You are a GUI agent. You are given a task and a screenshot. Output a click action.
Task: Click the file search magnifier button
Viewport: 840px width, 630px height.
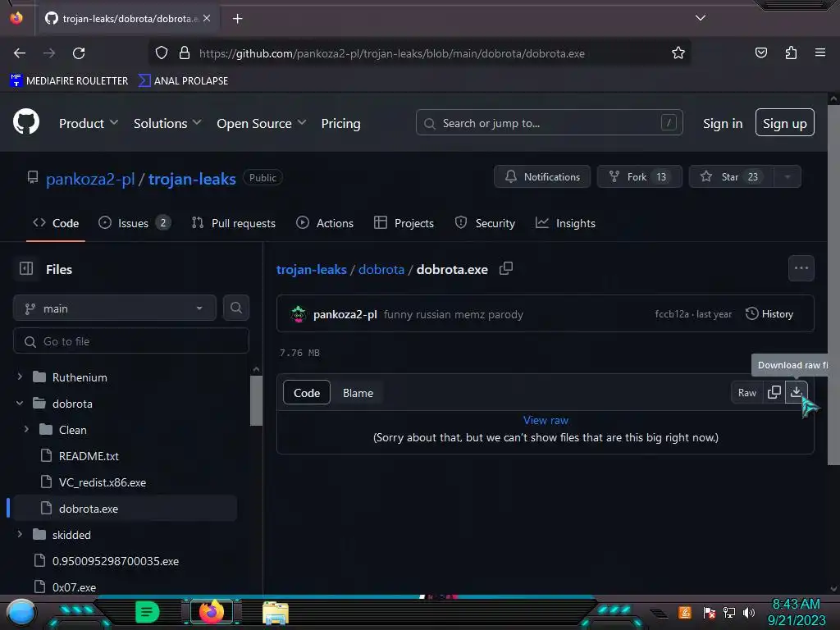tap(235, 308)
